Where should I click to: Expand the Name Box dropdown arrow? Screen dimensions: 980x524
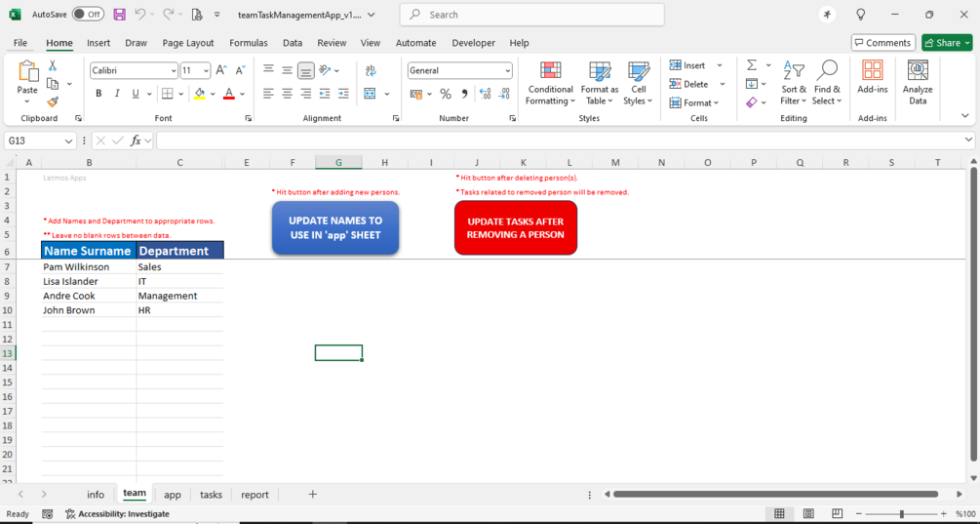69,141
